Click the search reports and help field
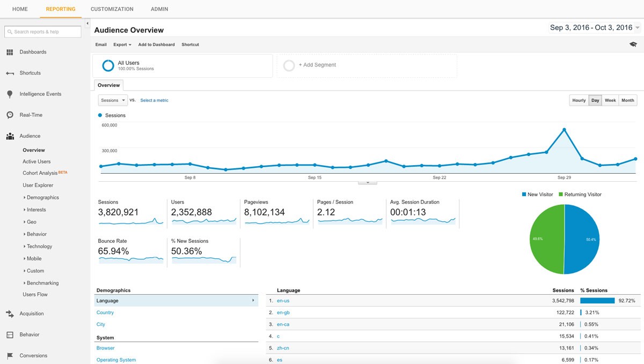This screenshot has height=364, width=644. click(43, 32)
